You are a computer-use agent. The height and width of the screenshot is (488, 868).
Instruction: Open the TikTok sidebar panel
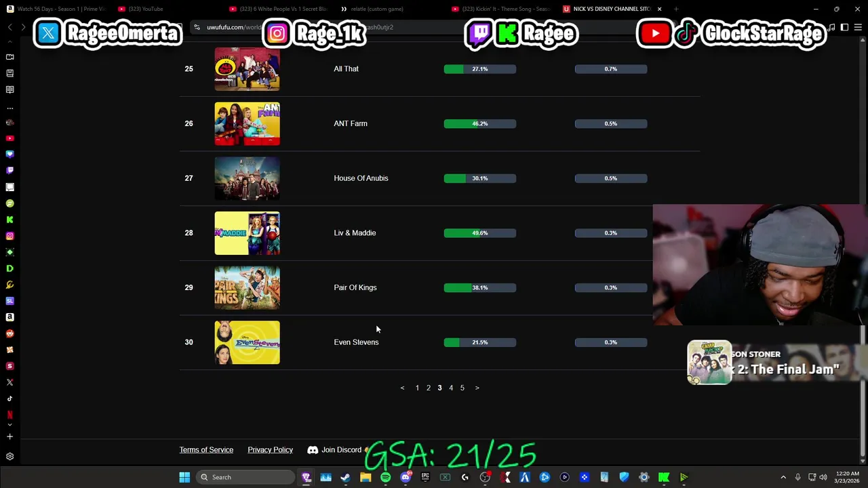pos(9,399)
